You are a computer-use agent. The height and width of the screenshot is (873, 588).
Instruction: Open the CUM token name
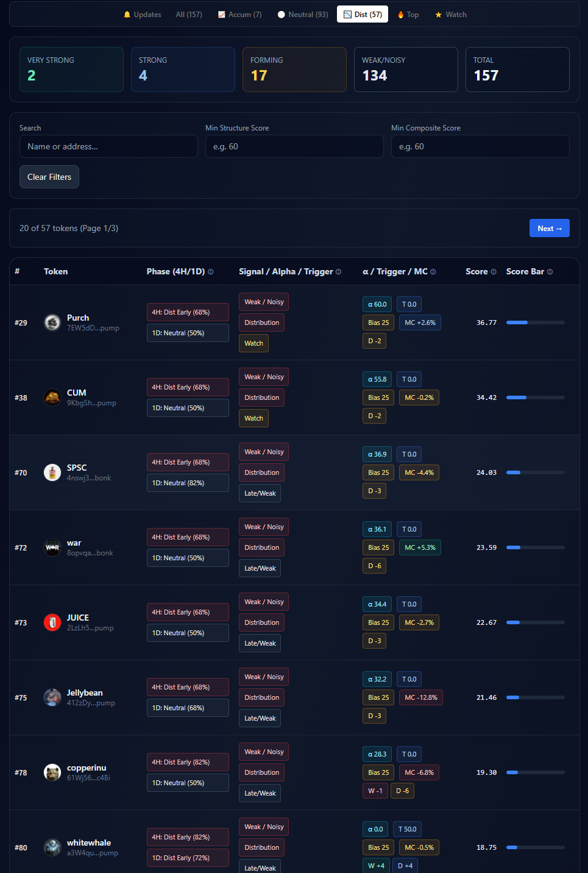pyautogui.click(x=77, y=393)
